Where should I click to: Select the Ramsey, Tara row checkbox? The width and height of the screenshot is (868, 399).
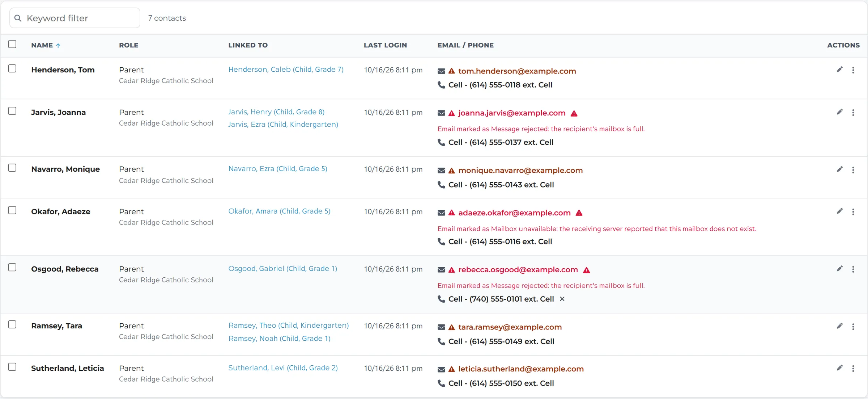[x=12, y=324]
